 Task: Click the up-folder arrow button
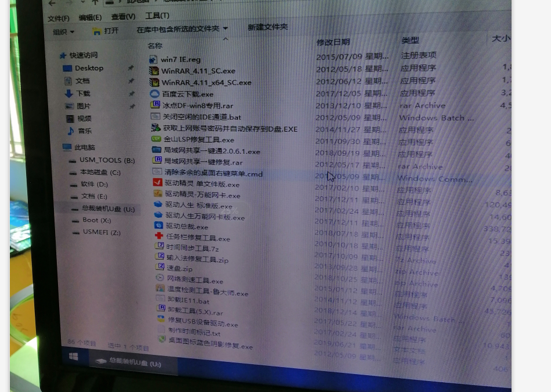click(95, 2)
